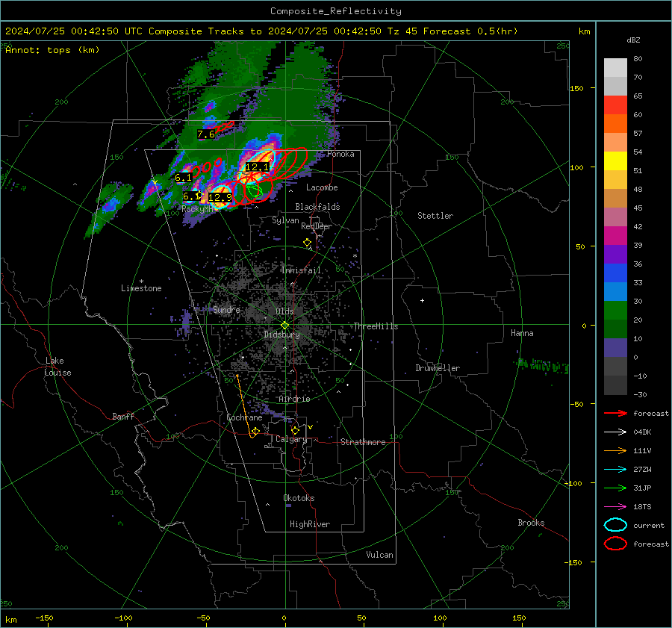The image size is (672, 628).
Task: Click the green storm ellipse near Lacombe
Action: click(x=254, y=191)
